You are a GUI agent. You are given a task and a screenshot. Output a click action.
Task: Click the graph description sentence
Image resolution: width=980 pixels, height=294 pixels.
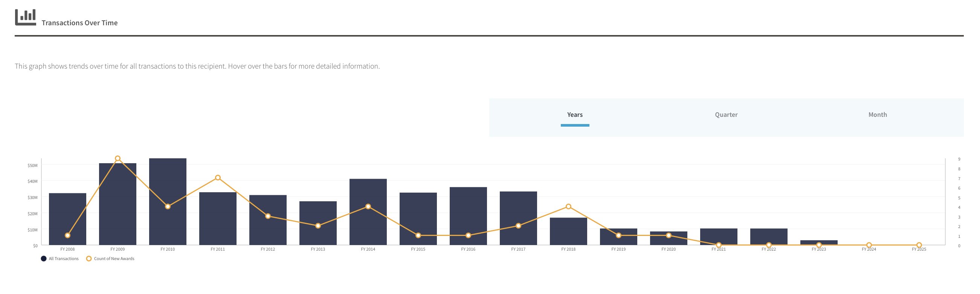(197, 66)
